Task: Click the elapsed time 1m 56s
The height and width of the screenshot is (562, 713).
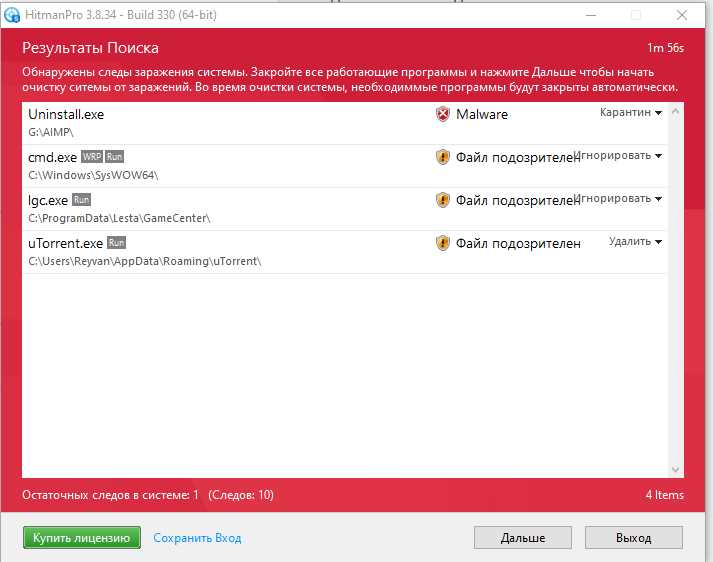Action: tap(666, 48)
